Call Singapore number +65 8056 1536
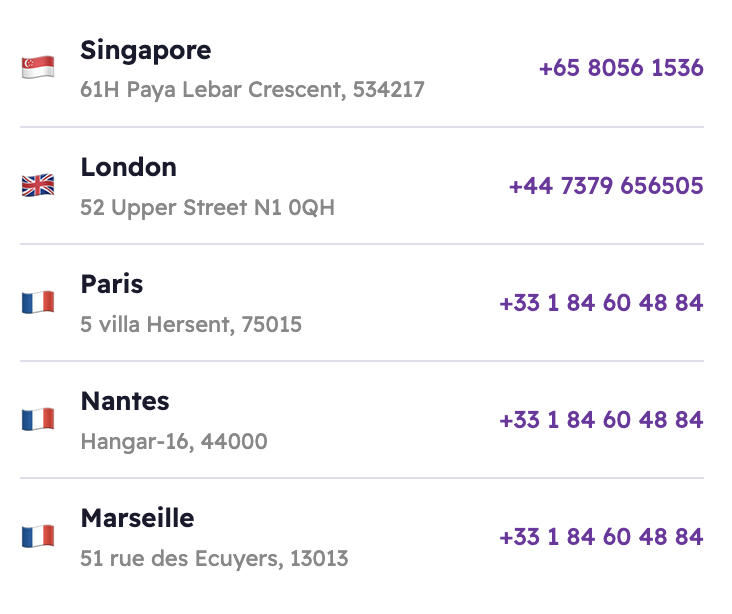Image resolution: width=732 pixels, height=614 pixels. (x=620, y=68)
